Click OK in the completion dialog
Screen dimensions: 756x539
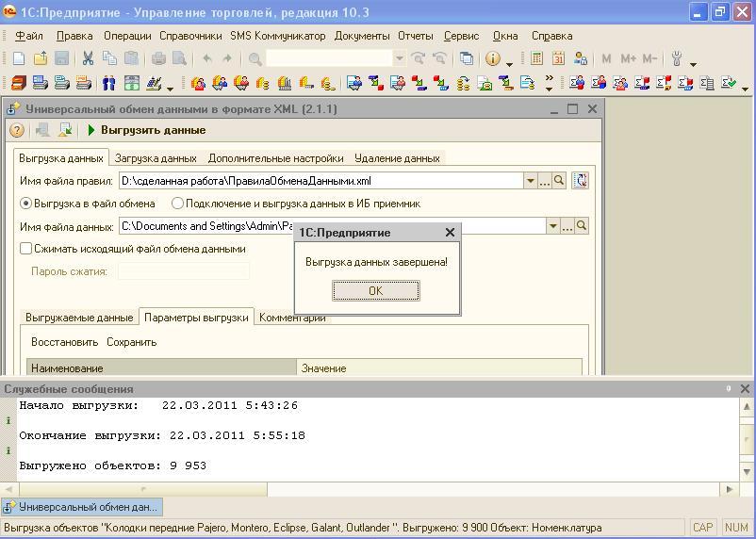376,291
